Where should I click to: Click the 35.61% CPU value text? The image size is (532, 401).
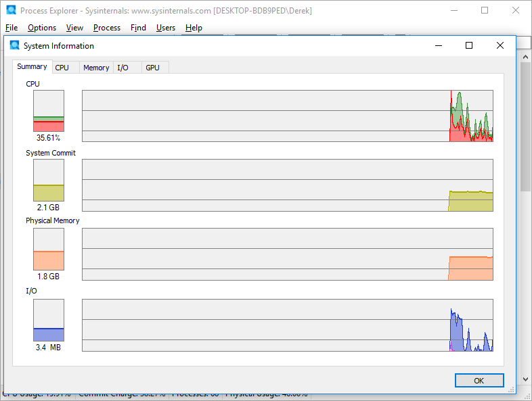click(48, 138)
